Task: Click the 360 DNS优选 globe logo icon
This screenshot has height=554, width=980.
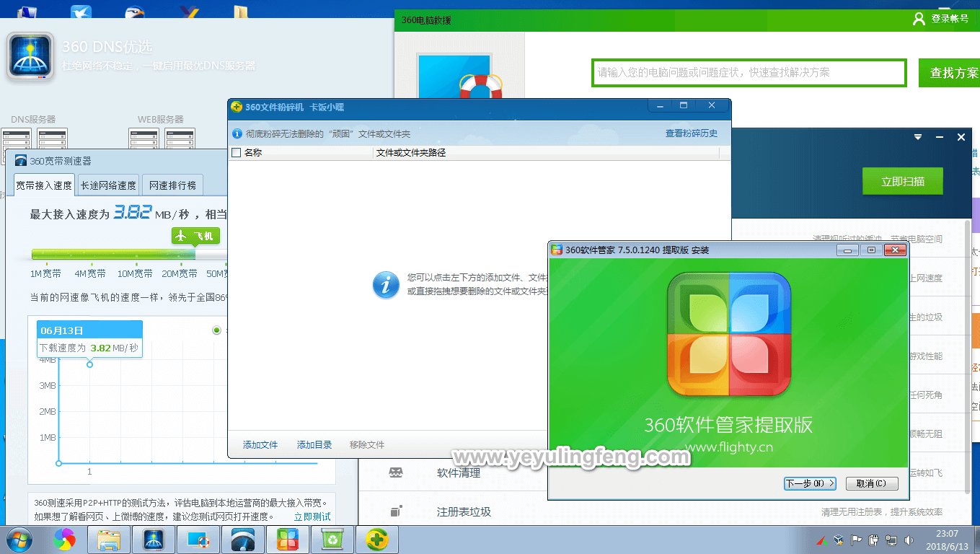Action: pyautogui.click(x=30, y=56)
